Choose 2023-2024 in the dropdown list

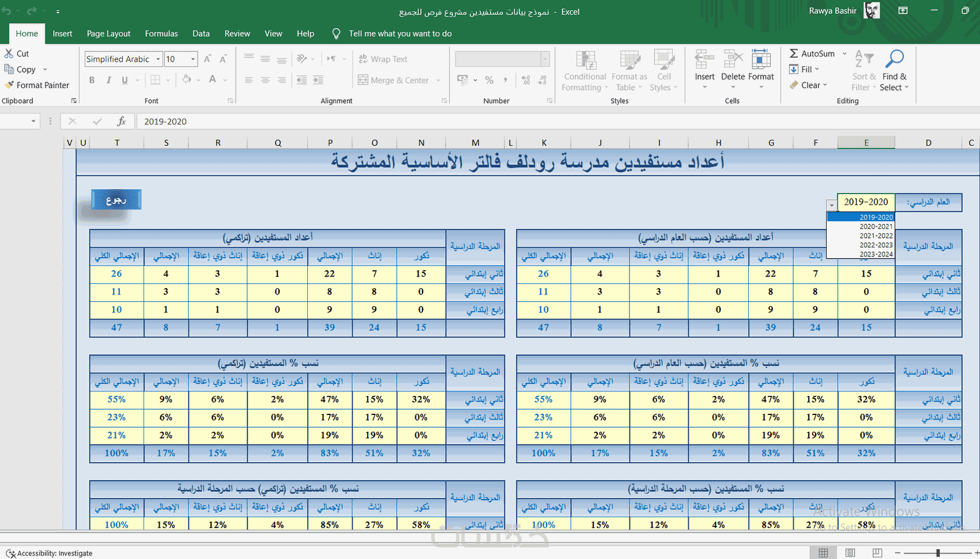coord(861,254)
